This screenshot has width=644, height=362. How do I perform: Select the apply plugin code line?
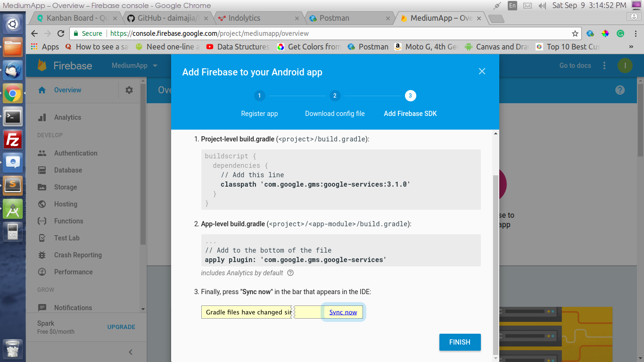point(295,260)
